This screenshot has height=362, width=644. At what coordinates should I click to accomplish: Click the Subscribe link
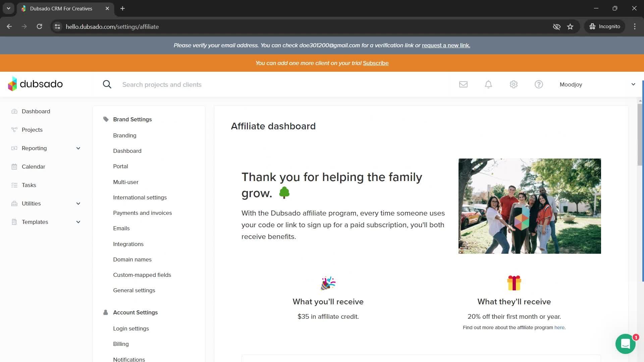tap(376, 63)
